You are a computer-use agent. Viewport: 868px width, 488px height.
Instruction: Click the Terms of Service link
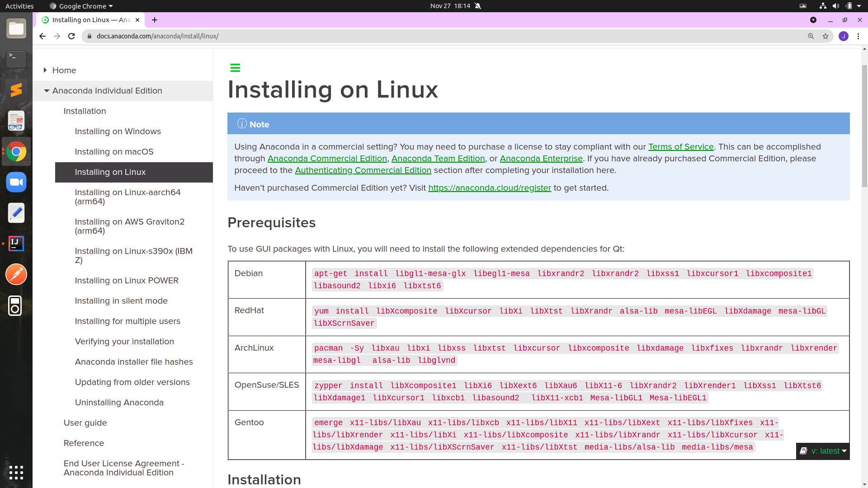pos(681,147)
